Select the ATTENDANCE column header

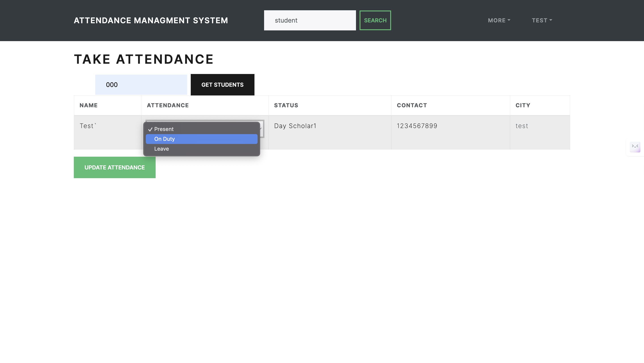pyautogui.click(x=167, y=105)
